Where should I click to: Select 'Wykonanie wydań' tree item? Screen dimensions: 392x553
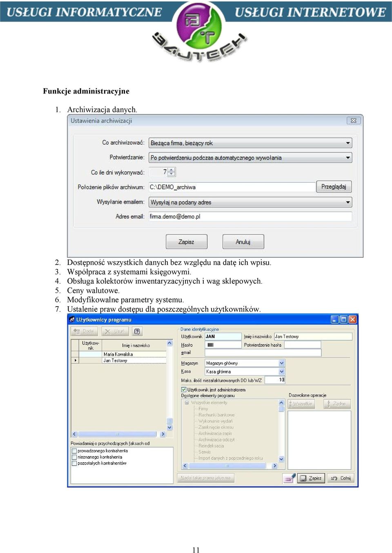(x=216, y=421)
